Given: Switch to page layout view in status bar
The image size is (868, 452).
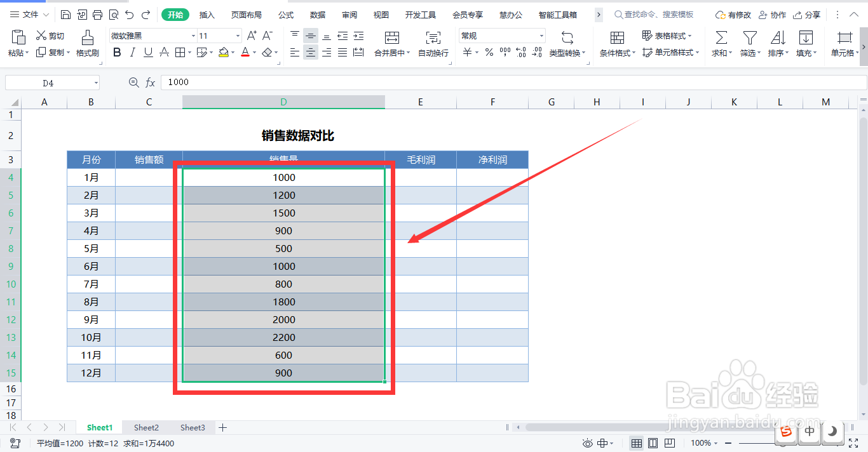Looking at the screenshot, I should point(653,443).
